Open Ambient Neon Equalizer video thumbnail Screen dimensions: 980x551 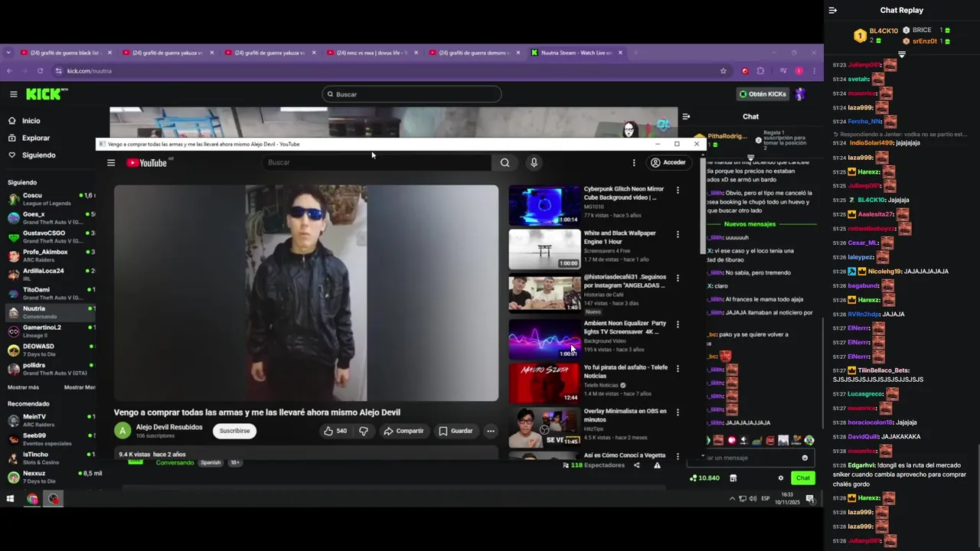(545, 339)
